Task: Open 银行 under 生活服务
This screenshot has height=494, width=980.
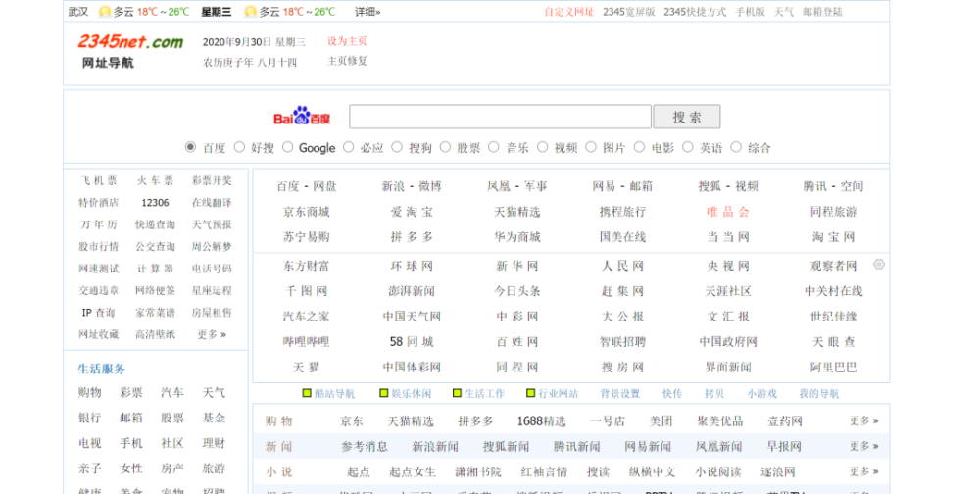Action: 89,418
